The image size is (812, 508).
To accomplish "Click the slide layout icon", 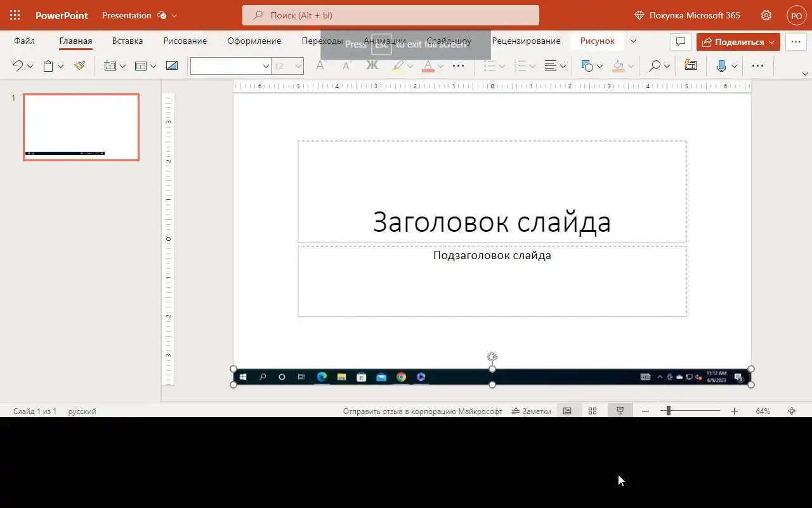I will 141,65.
